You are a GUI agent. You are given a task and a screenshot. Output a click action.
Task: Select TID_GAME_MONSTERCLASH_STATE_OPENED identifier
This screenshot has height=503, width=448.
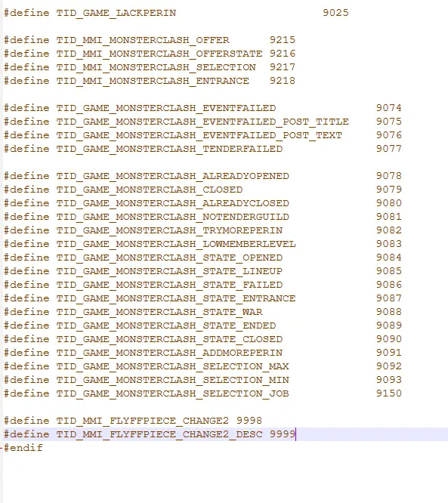(169, 258)
